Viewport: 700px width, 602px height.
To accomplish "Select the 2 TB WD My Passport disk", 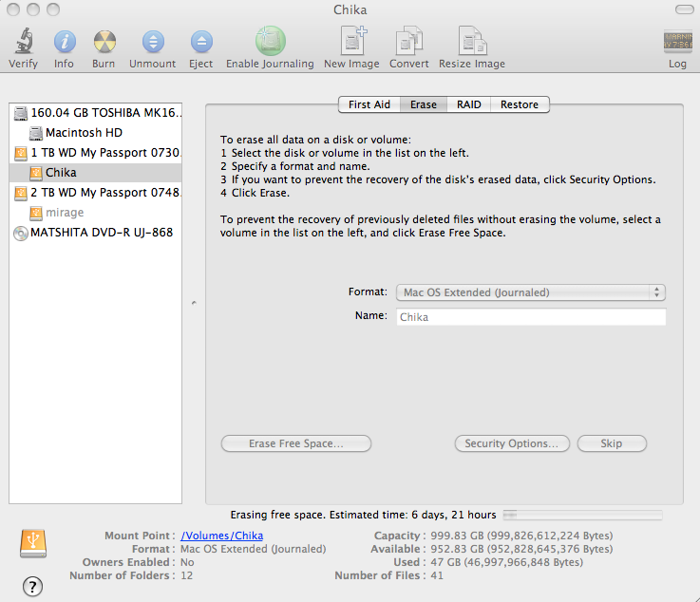I will 96,193.
